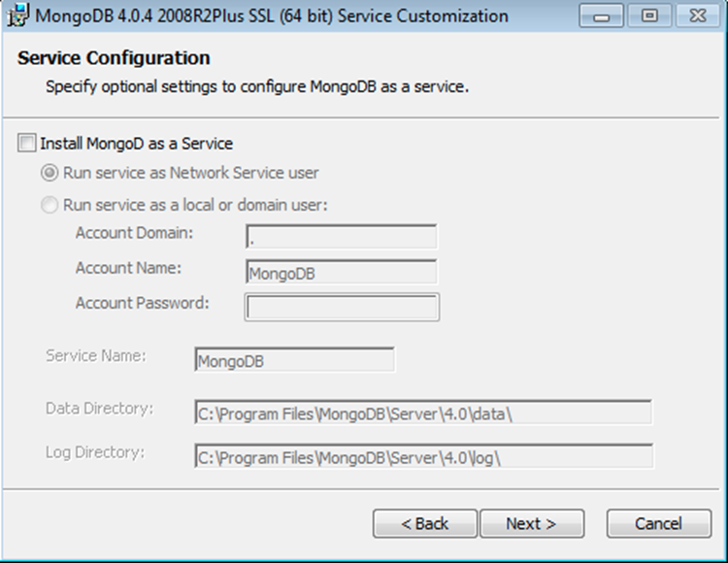Click the Account Domain: label

[x=134, y=233]
